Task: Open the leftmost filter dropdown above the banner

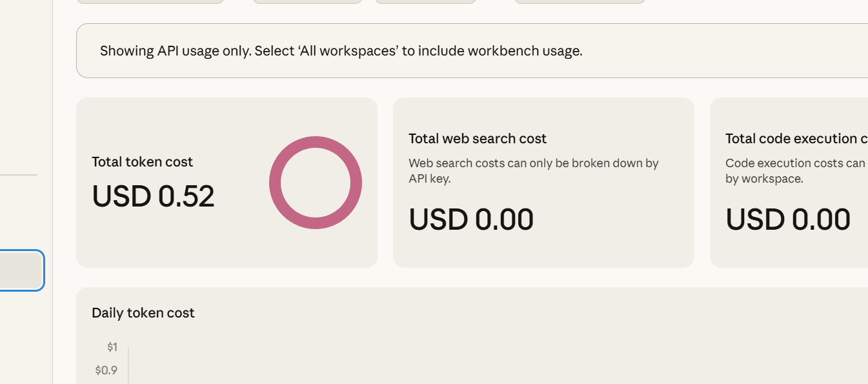Action: pyautogui.click(x=150, y=1)
